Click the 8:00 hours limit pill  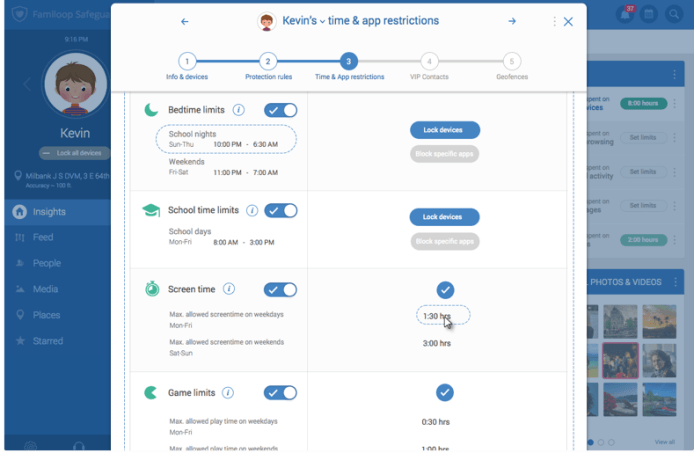643,103
